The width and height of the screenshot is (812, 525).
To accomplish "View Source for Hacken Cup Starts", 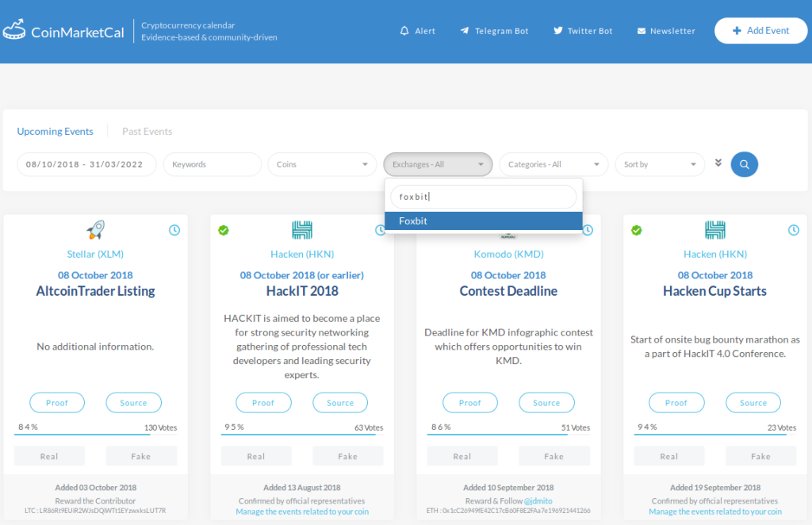I will (x=753, y=403).
